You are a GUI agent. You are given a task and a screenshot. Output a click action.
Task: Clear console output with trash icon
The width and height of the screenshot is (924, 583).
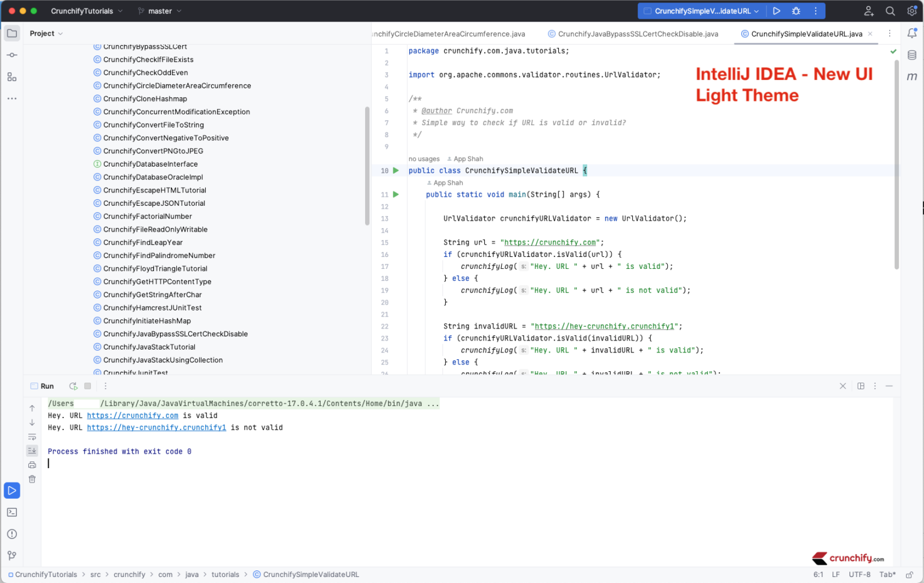tap(32, 479)
